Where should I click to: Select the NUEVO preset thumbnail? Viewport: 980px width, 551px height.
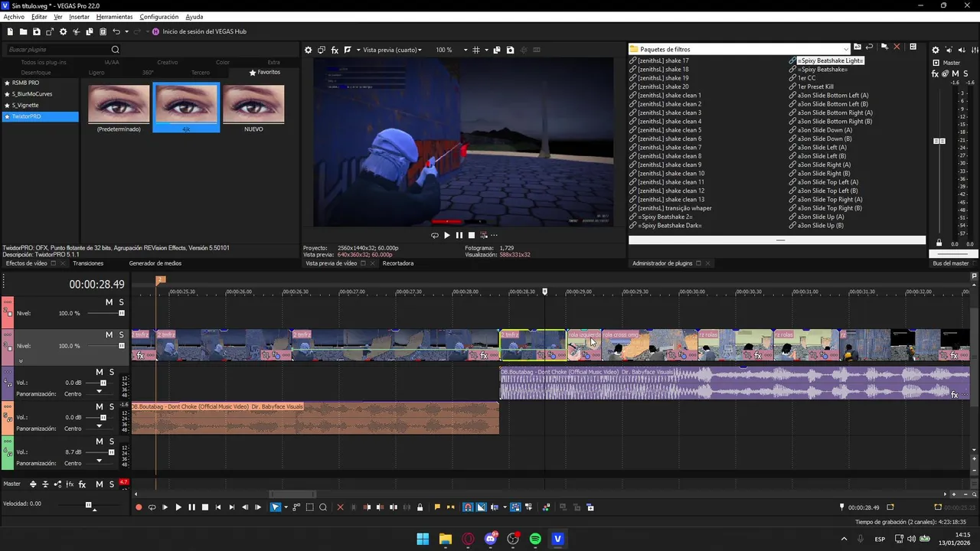click(253, 108)
